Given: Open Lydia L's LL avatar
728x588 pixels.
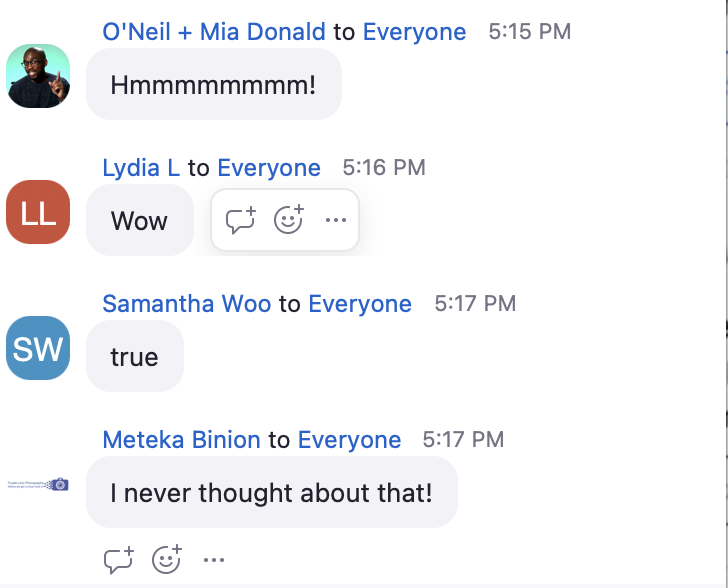Looking at the screenshot, I should [38, 212].
